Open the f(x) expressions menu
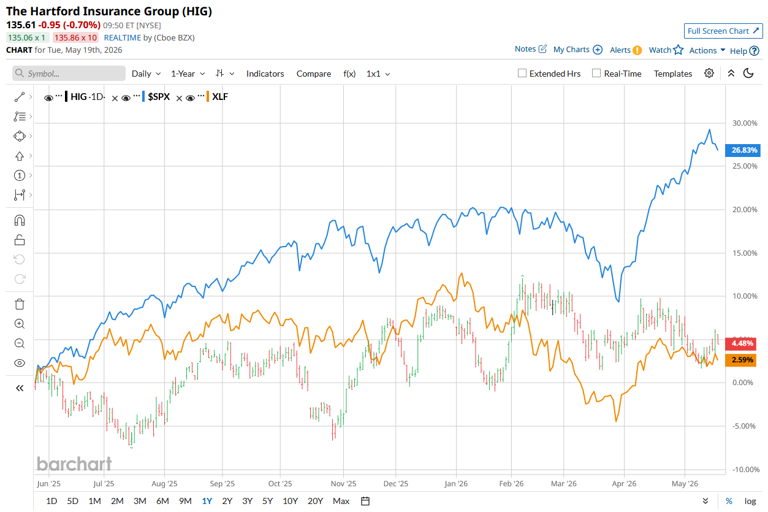The image size is (768, 512). tap(349, 73)
